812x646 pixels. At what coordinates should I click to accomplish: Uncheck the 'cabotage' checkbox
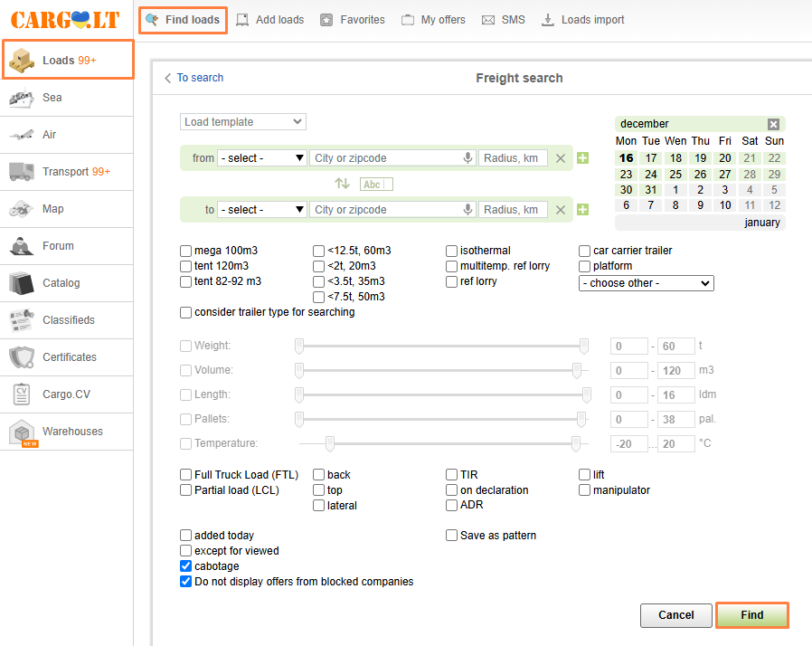(186, 566)
